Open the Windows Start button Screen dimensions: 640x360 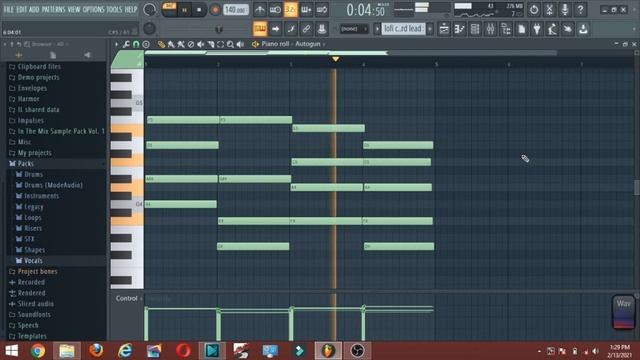(x=11, y=351)
